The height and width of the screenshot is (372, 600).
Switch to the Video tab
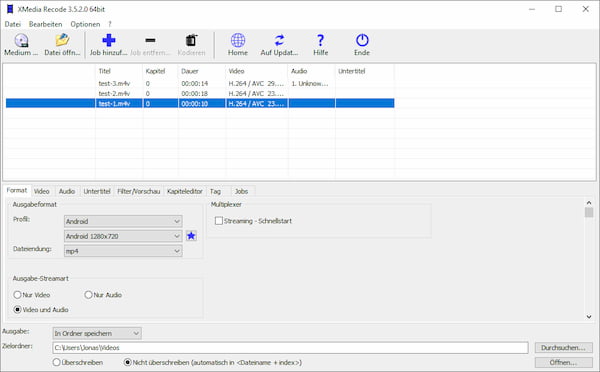[41, 191]
